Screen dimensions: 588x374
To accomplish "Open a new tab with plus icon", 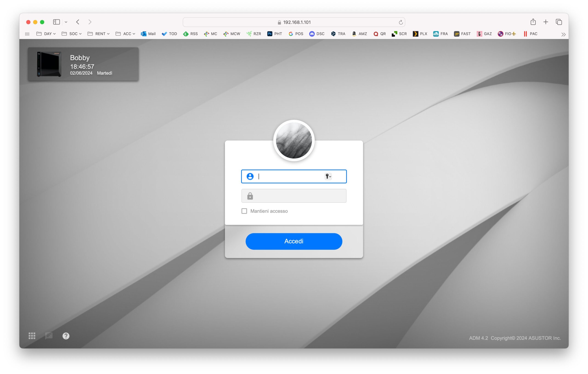I will [546, 22].
